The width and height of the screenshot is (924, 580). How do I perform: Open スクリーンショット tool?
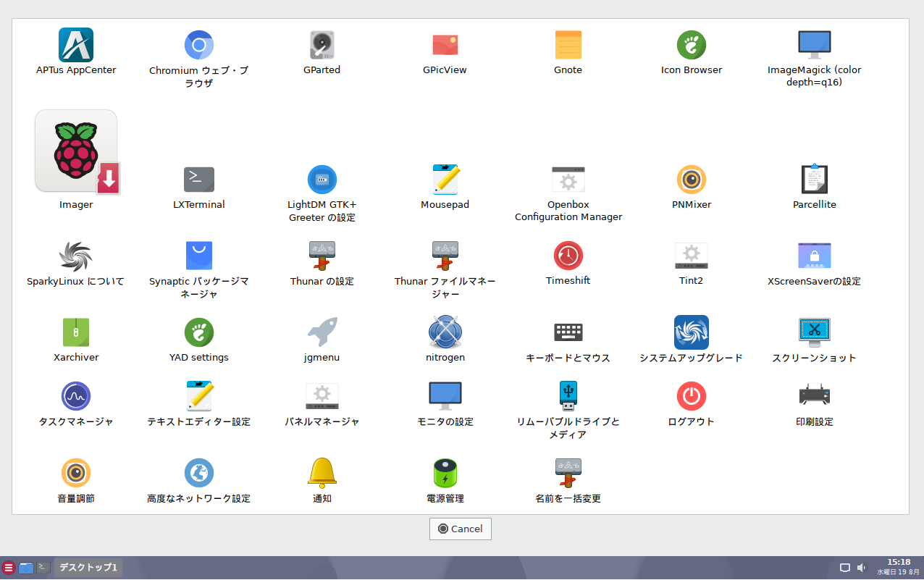click(815, 332)
